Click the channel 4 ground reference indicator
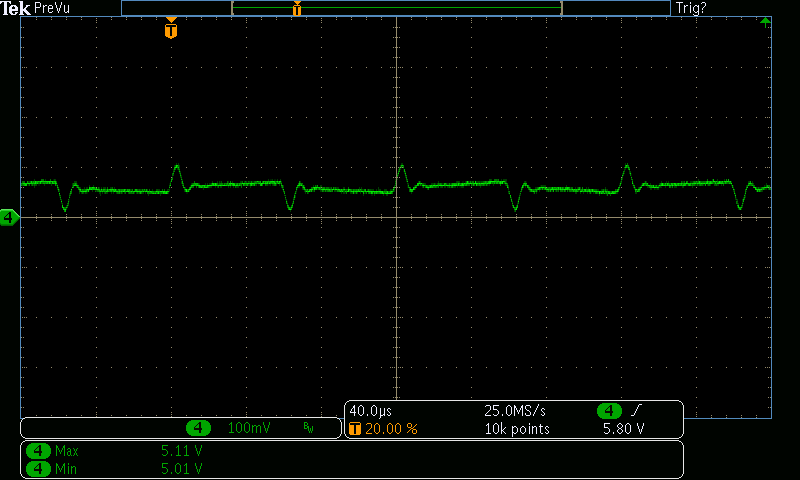 click(9, 218)
